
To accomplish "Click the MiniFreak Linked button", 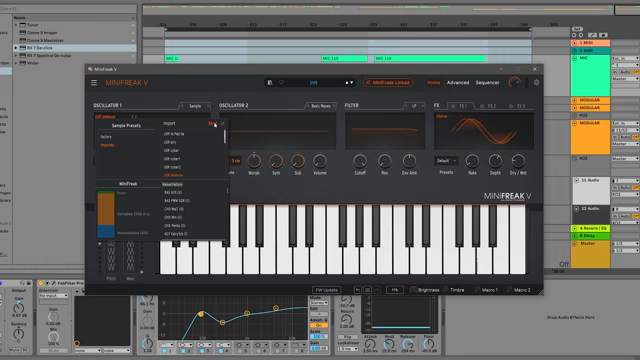I will click(x=388, y=82).
